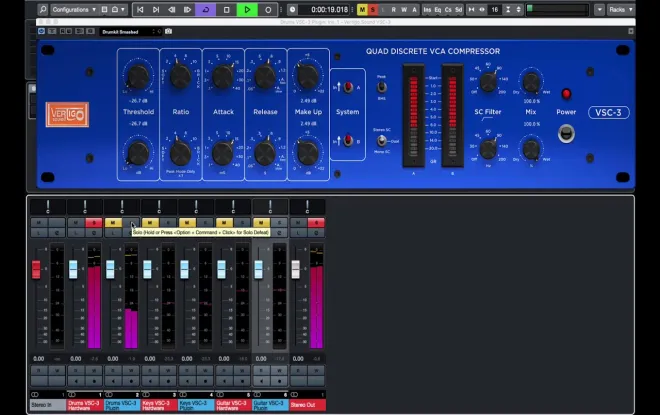Click the upper SC Filter knob
The width and height of the screenshot is (660, 415).
pyautogui.click(x=488, y=82)
